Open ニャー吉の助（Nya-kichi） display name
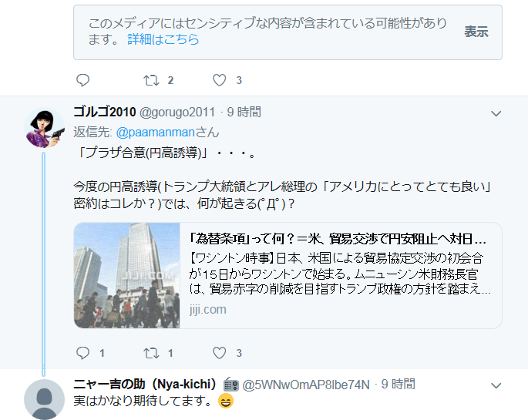 [x=146, y=384]
